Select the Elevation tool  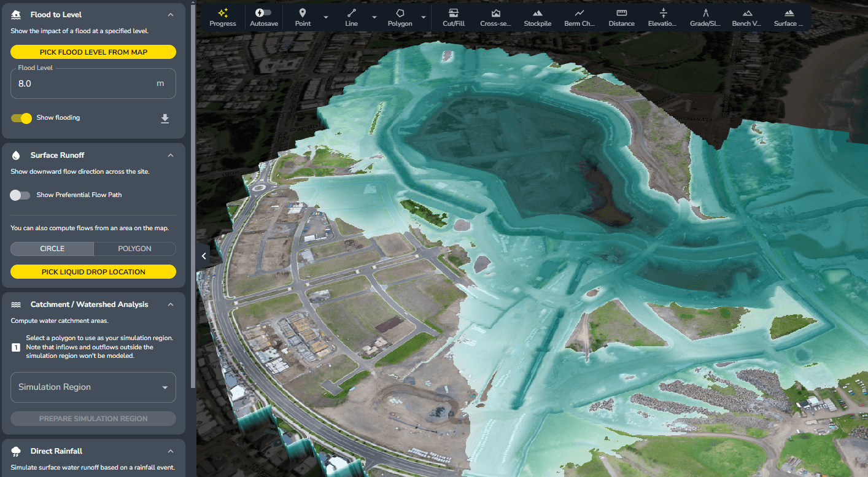point(662,17)
